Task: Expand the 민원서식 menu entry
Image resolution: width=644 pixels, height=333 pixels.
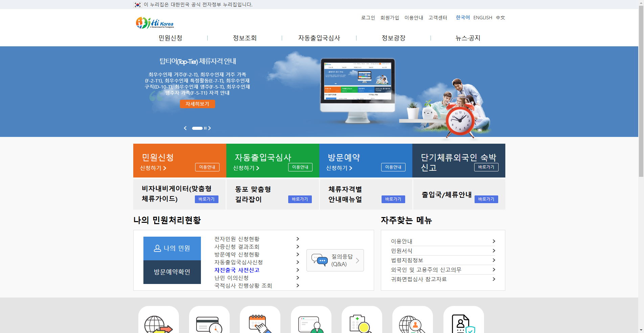Action: [x=400, y=251]
